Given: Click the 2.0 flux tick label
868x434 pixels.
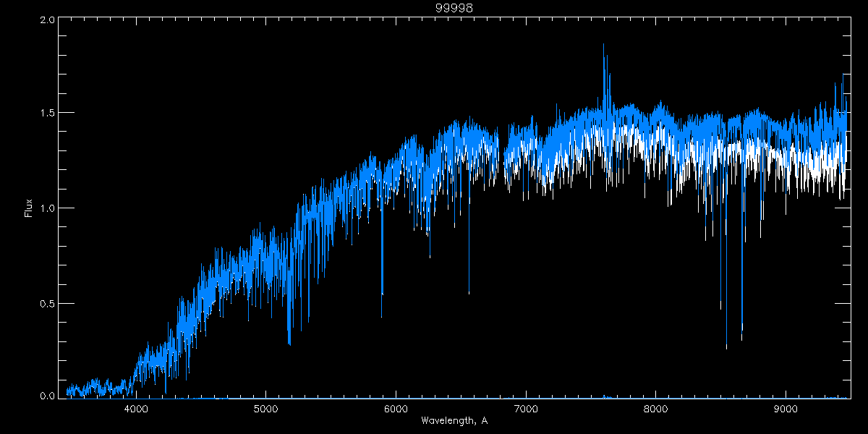Looking at the screenshot, I should coord(48,20).
